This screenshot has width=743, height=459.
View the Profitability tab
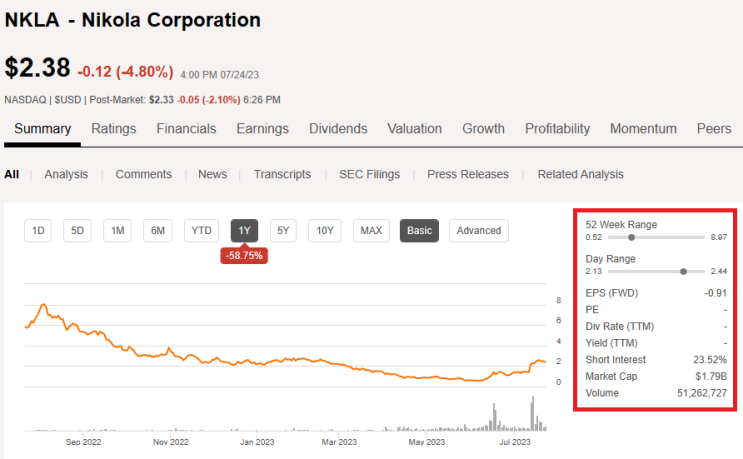tap(557, 129)
